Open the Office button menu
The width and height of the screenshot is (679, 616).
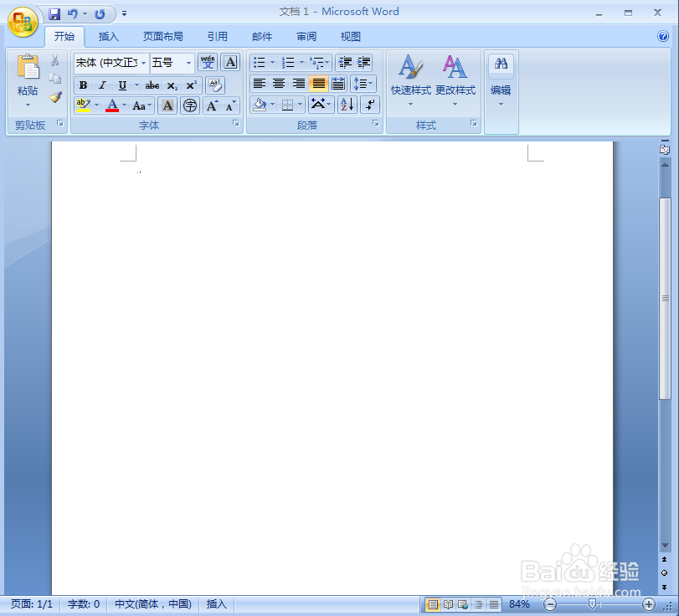click(23, 22)
